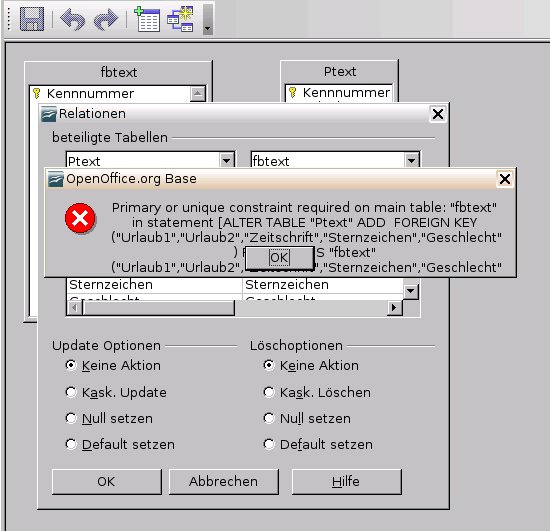Click the Abbrechen button
This screenshot has height=531, width=550.
coord(224,482)
